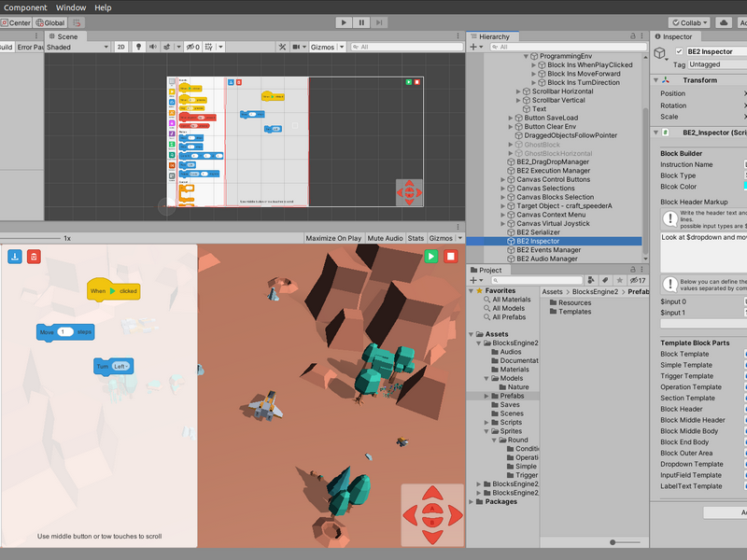Toggle the Mute Audio button

pyautogui.click(x=385, y=238)
